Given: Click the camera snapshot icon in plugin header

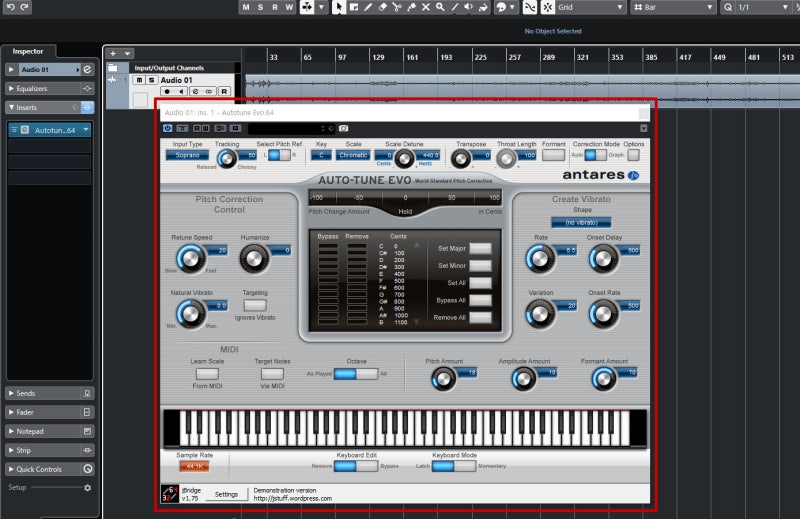Looking at the screenshot, I should (344, 128).
